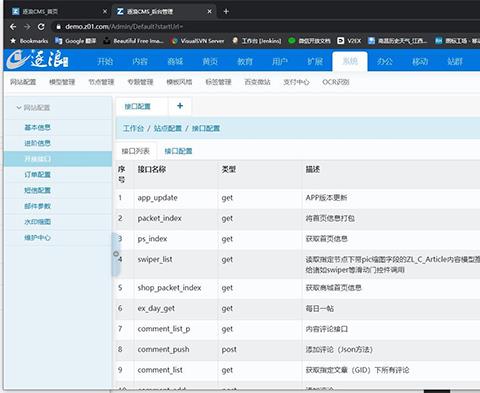Open the Bookmarks star bookmark
Screen dimensions: 480x393
29,41
